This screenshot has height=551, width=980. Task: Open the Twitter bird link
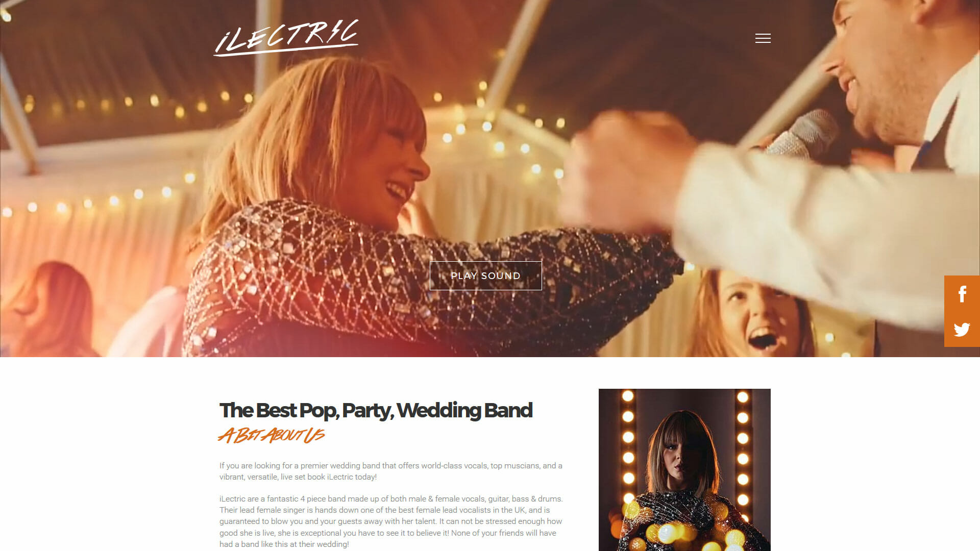click(962, 330)
